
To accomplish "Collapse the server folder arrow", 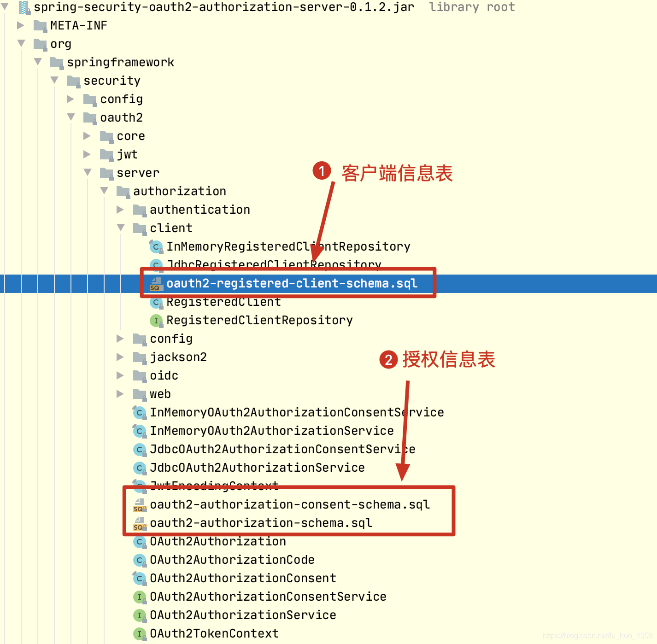I will coord(88,172).
